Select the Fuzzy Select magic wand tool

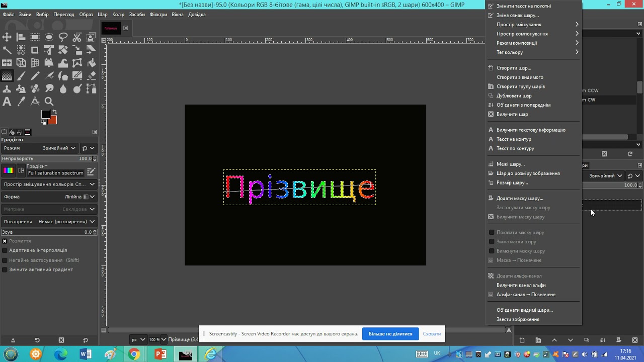[7, 50]
